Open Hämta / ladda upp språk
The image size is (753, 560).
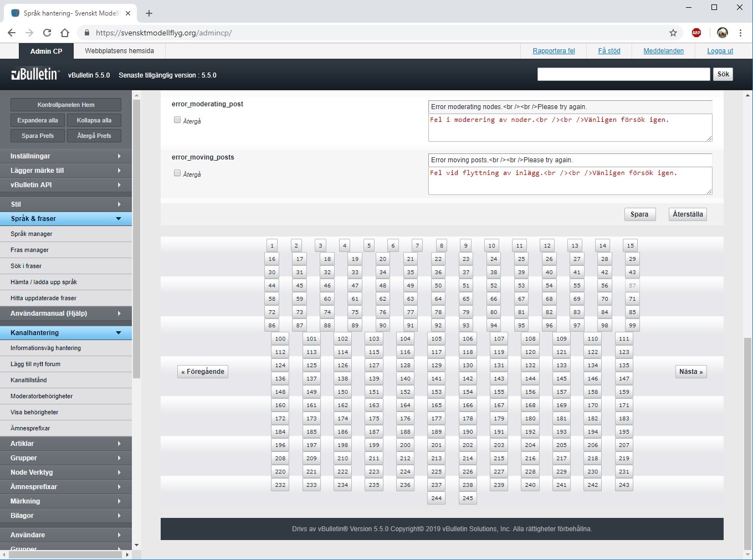(66, 282)
